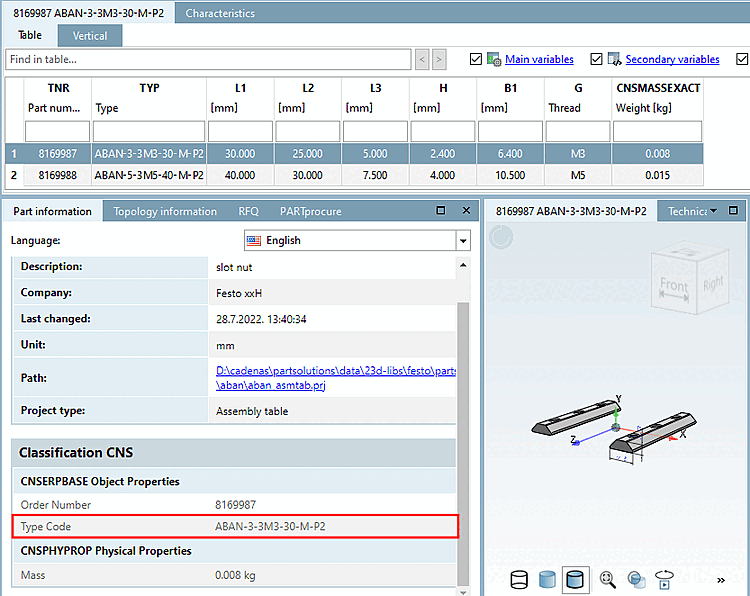
Task: Click the Mass value 0.008 kg
Action: click(235, 575)
